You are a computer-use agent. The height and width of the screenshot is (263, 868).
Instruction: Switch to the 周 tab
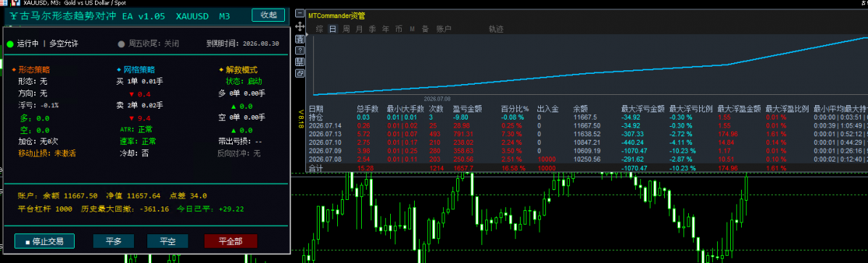tap(346, 29)
